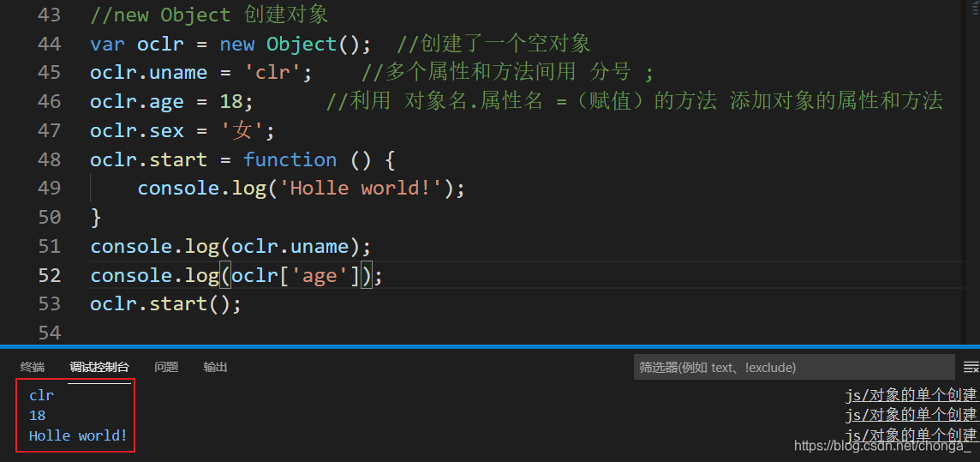Screen dimensions: 980x462
Task: Switch to the 终端 panel tab
Action: pyautogui.click(x=32, y=368)
